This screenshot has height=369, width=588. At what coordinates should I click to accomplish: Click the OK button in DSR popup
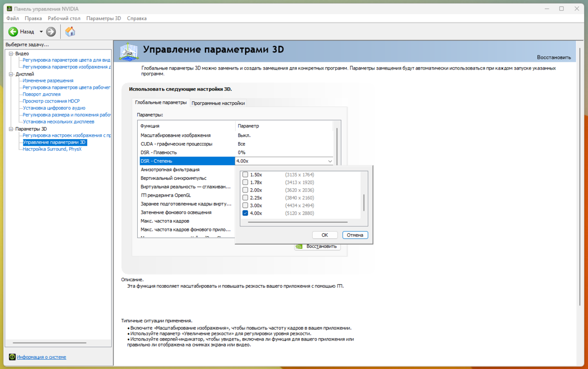tap(325, 235)
